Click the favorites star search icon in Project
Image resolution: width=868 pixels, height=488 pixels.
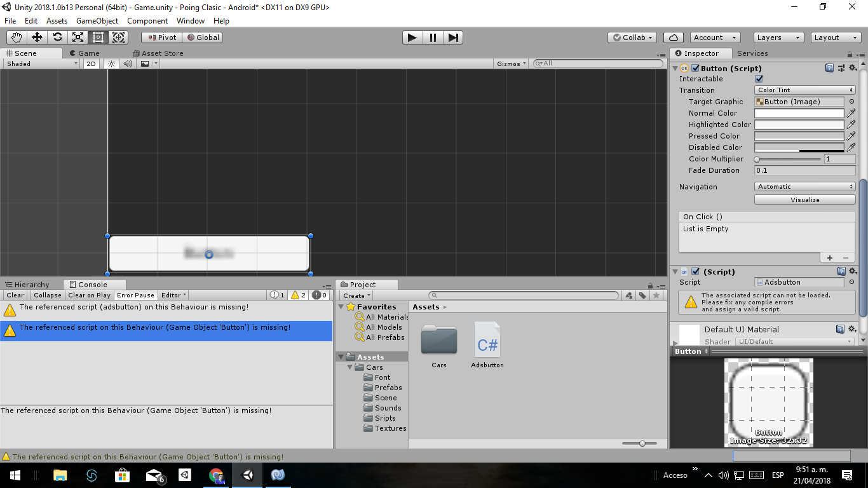[656, 295]
